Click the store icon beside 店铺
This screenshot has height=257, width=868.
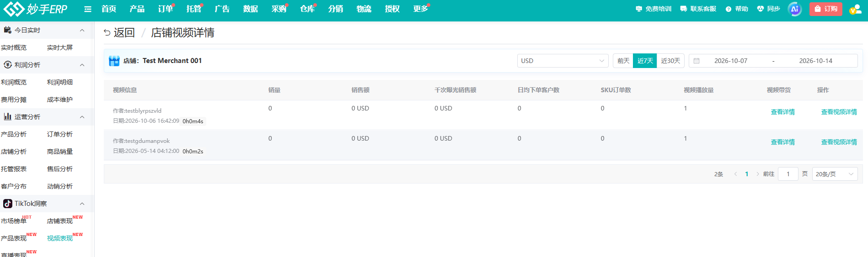(x=114, y=61)
